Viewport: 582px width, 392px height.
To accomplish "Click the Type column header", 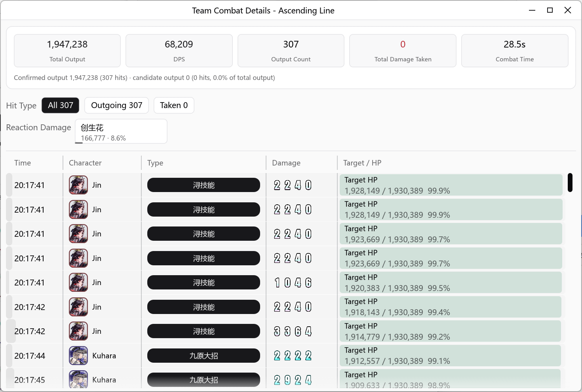I will 155,163.
